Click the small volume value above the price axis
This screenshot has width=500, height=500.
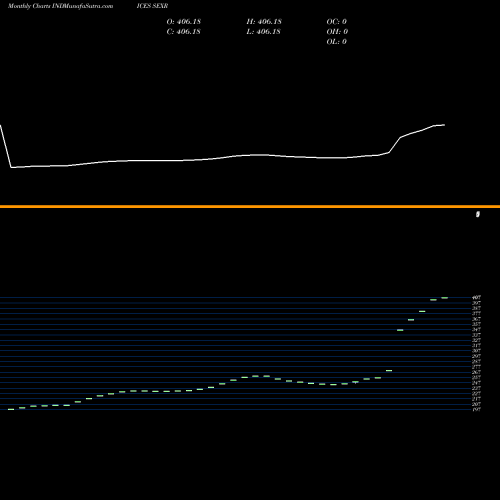tap(478, 214)
